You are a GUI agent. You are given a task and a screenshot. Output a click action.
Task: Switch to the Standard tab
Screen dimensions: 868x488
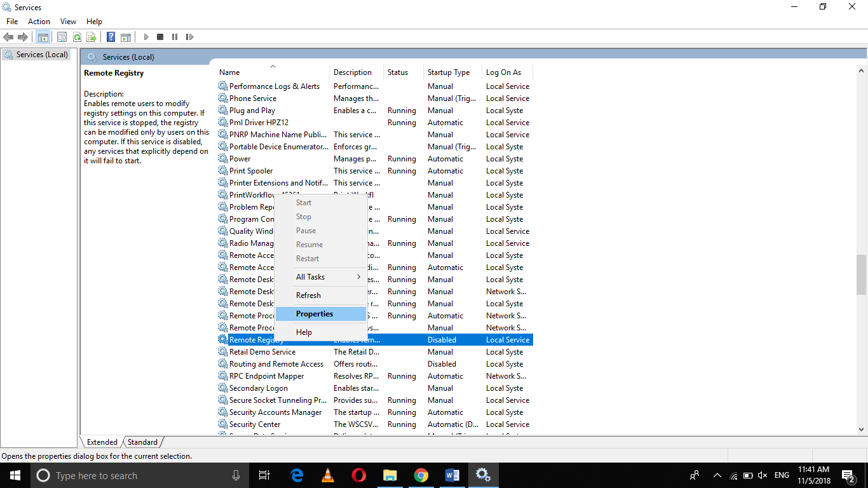pos(142,442)
